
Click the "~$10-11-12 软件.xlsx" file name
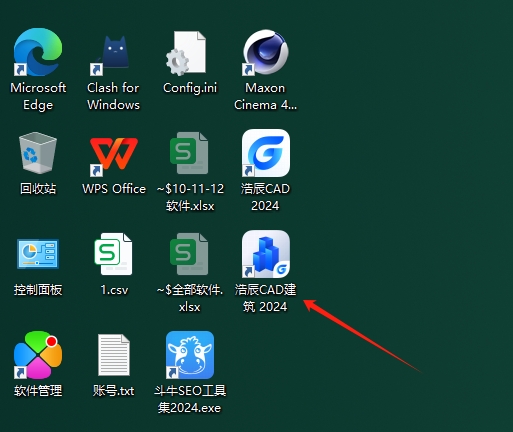(x=190, y=197)
